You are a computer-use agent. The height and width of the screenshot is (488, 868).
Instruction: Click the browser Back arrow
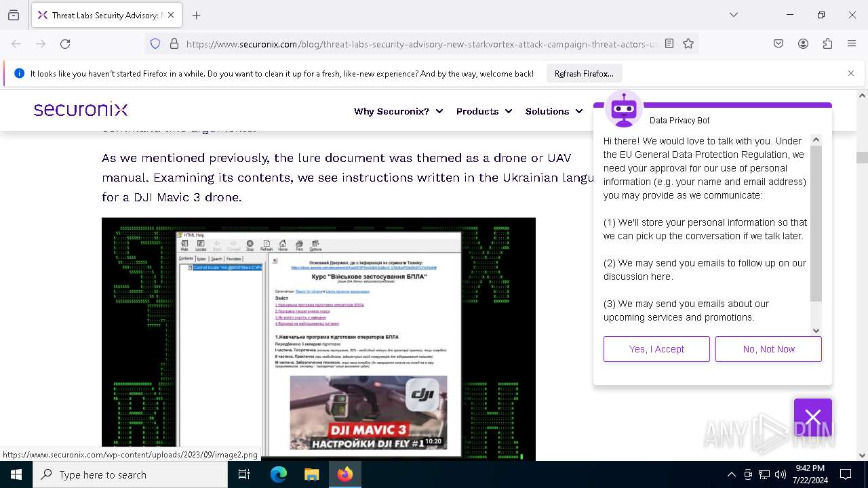16,43
